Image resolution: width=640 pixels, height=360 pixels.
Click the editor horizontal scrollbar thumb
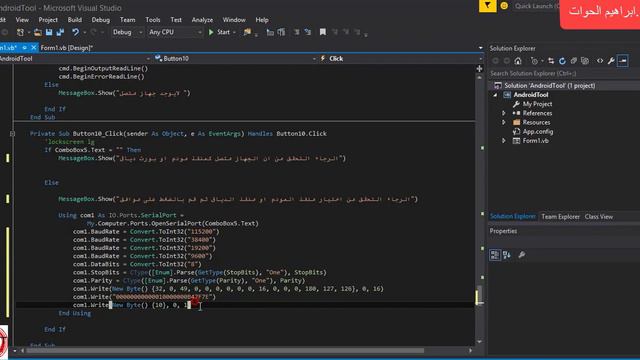224,350
